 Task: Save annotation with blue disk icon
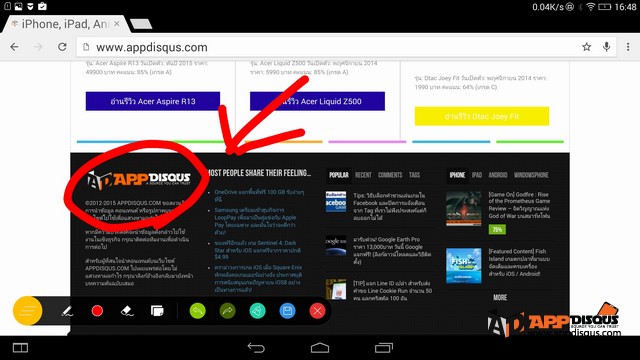pyautogui.click(x=287, y=311)
